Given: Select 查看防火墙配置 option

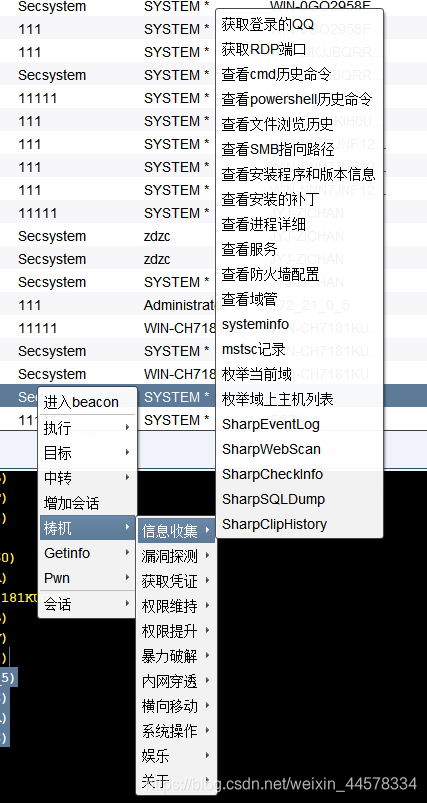Looking at the screenshot, I should coord(300,274).
